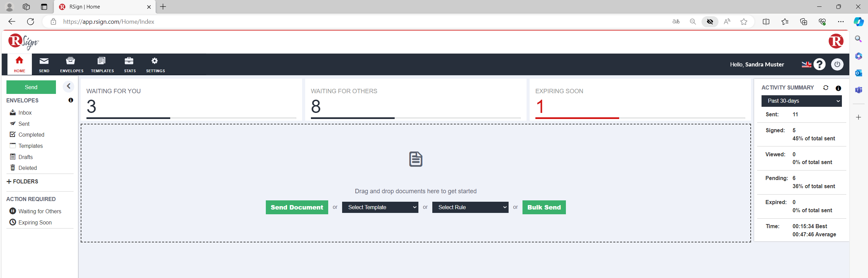Open the Settings navigation tab
Image resolution: width=868 pixels, height=278 pixels.
click(x=155, y=64)
